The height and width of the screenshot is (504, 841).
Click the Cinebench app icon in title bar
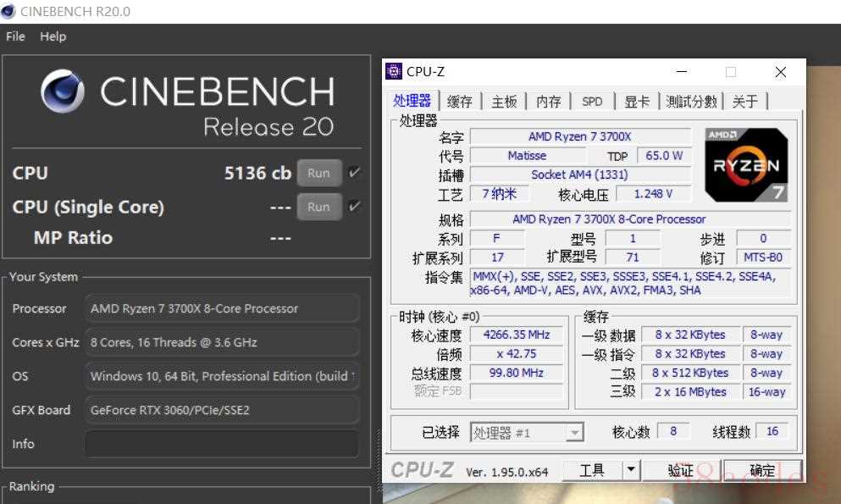click(8, 11)
